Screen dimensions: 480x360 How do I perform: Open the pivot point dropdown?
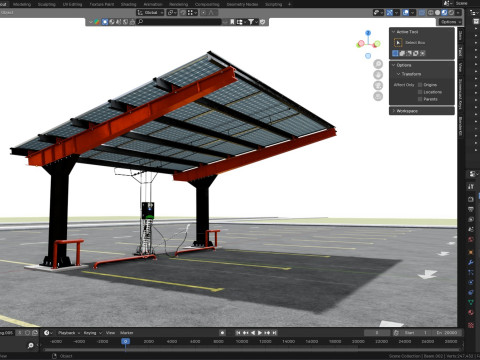pyautogui.click(x=172, y=13)
